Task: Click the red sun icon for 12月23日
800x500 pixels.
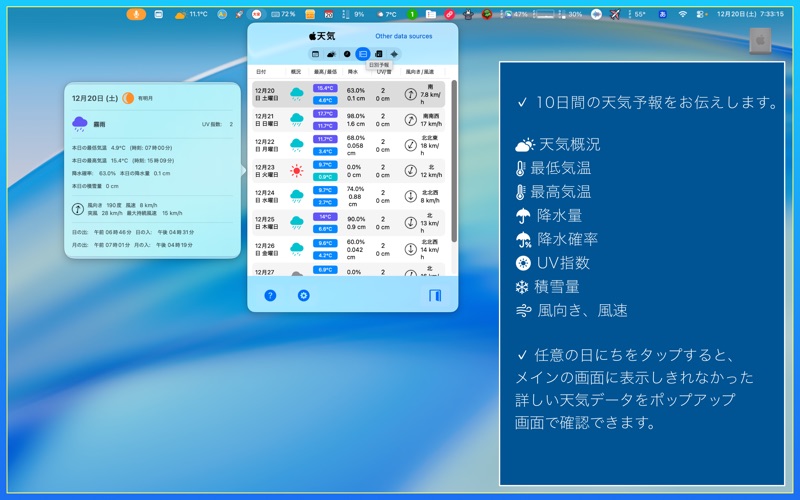Action: [x=296, y=171]
